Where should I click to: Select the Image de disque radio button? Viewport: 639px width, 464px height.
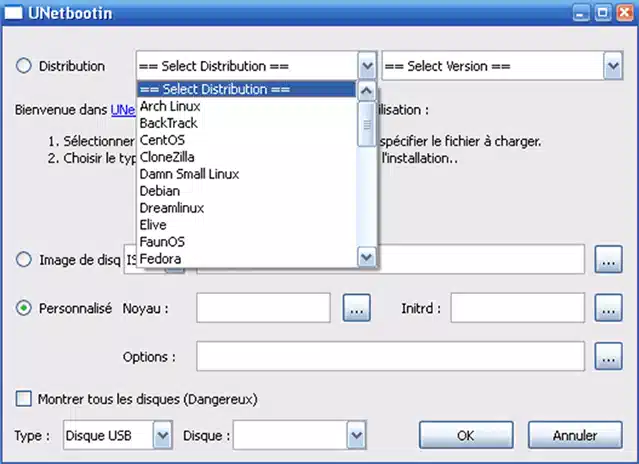click(x=24, y=259)
